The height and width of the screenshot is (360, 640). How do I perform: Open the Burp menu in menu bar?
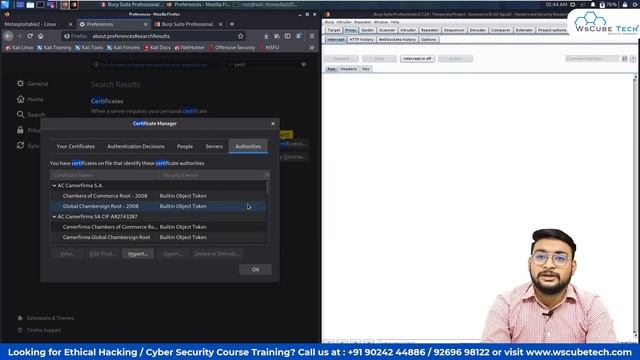tap(329, 22)
